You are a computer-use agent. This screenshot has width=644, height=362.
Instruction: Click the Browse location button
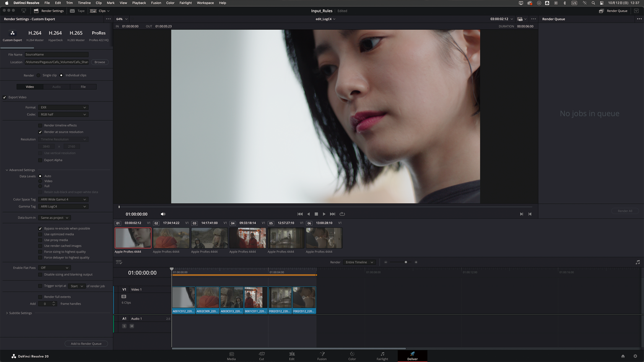point(100,62)
